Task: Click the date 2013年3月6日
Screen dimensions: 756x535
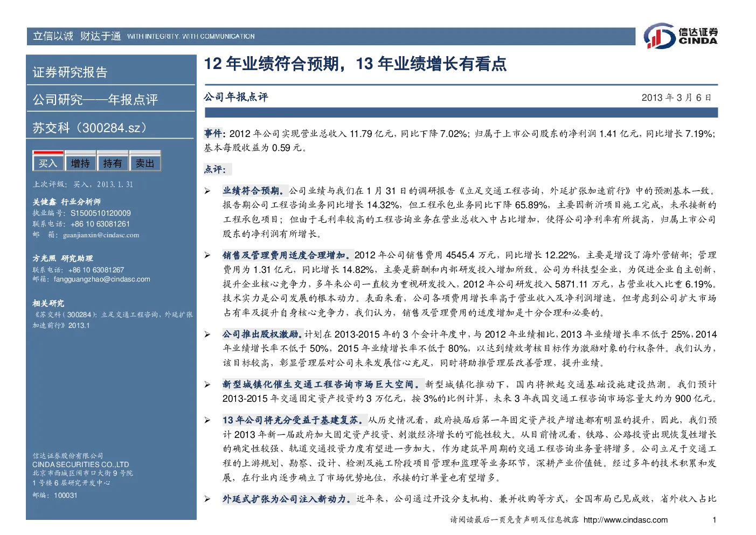Action: click(x=676, y=98)
